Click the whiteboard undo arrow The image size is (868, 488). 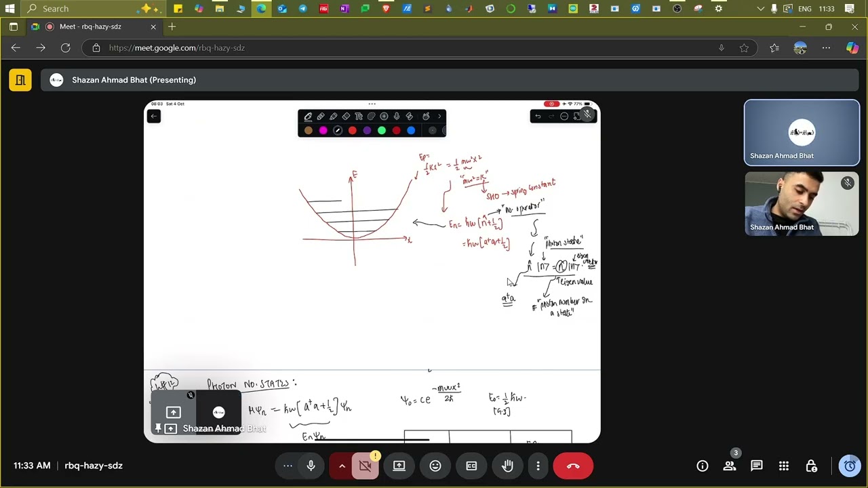(538, 117)
